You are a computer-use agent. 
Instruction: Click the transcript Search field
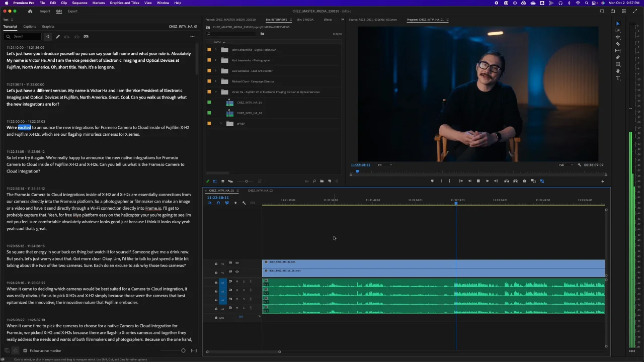click(23, 37)
